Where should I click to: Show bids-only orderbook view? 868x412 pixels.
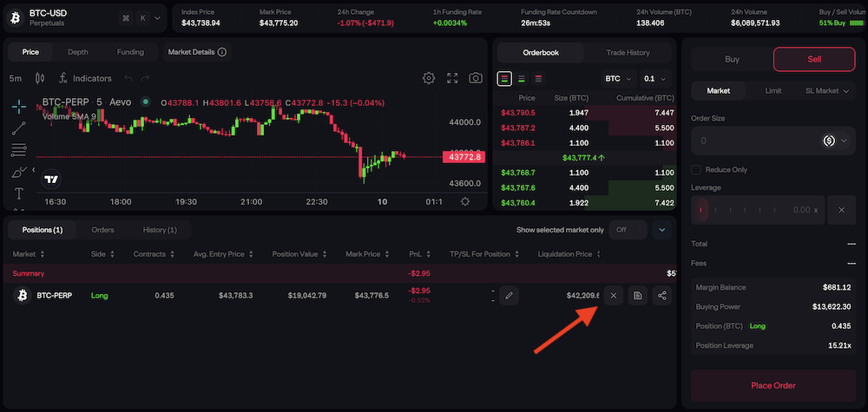[x=522, y=79]
